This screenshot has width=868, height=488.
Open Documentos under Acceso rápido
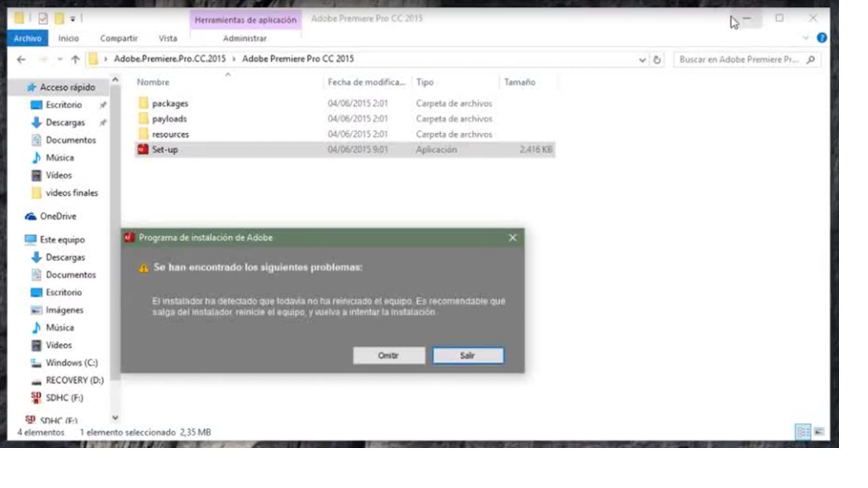(71, 140)
